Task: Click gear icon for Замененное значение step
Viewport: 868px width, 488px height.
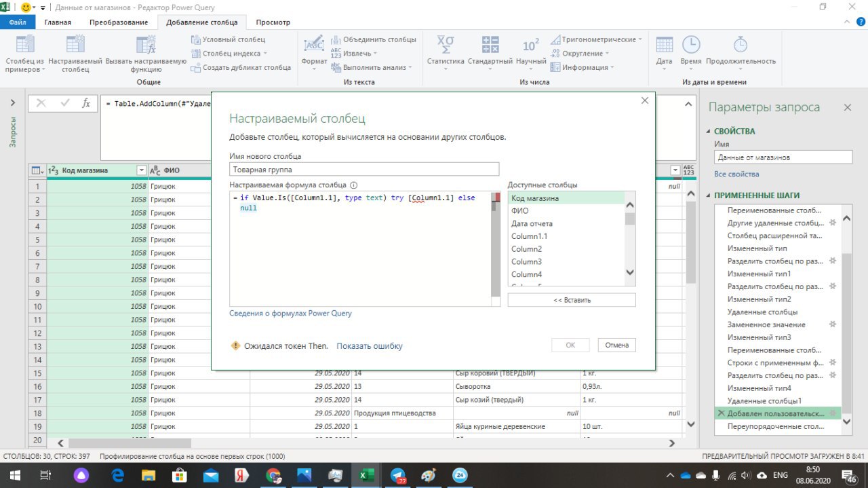Action: (833, 324)
